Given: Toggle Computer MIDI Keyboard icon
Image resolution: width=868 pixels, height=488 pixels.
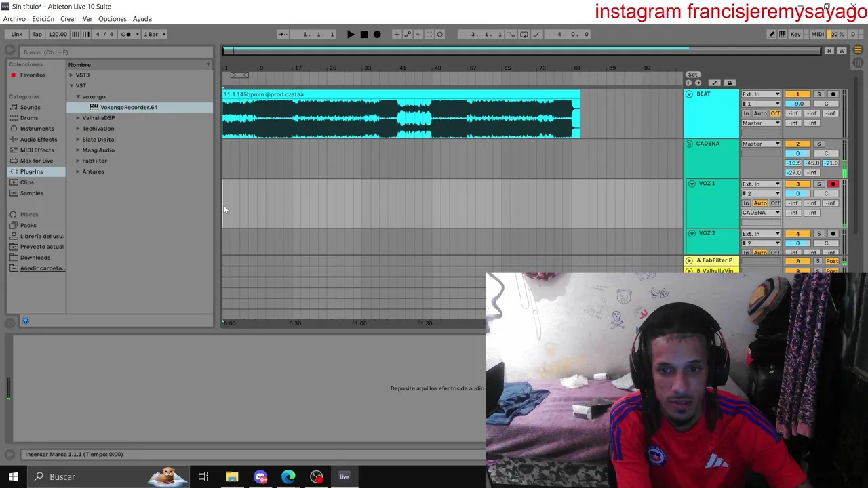Looking at the screenshot, I should click(783, 34).
